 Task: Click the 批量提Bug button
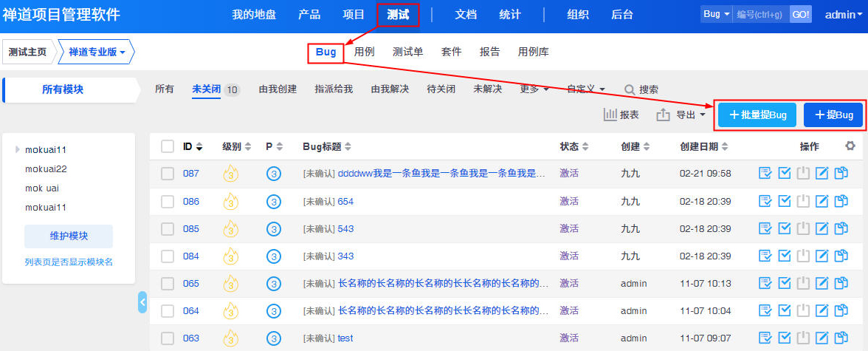757,115
